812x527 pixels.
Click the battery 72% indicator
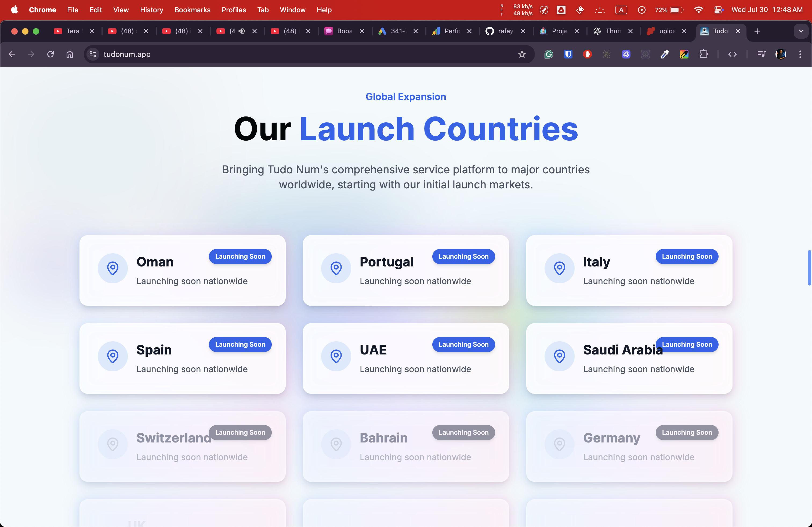(669, 10)
